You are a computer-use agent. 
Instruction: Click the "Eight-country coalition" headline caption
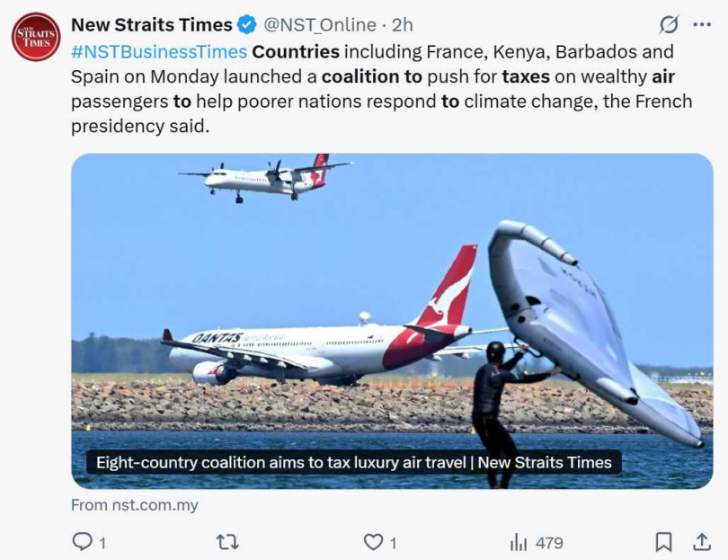click(x=353, y=463)
